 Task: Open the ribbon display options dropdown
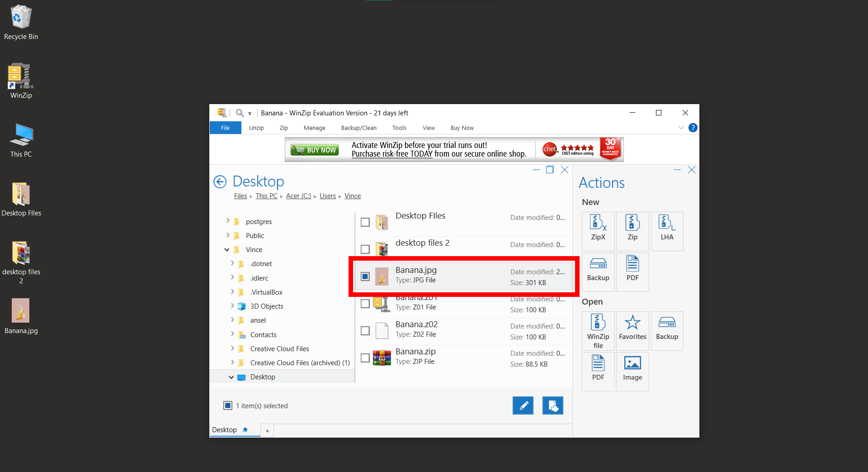coord(681,128)
